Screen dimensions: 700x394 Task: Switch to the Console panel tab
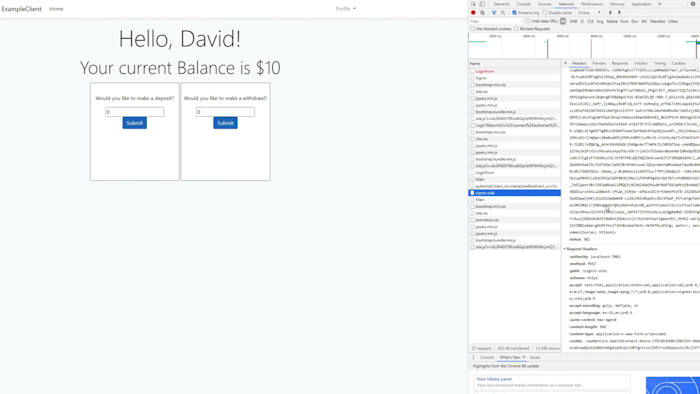[x=523, y=4]
